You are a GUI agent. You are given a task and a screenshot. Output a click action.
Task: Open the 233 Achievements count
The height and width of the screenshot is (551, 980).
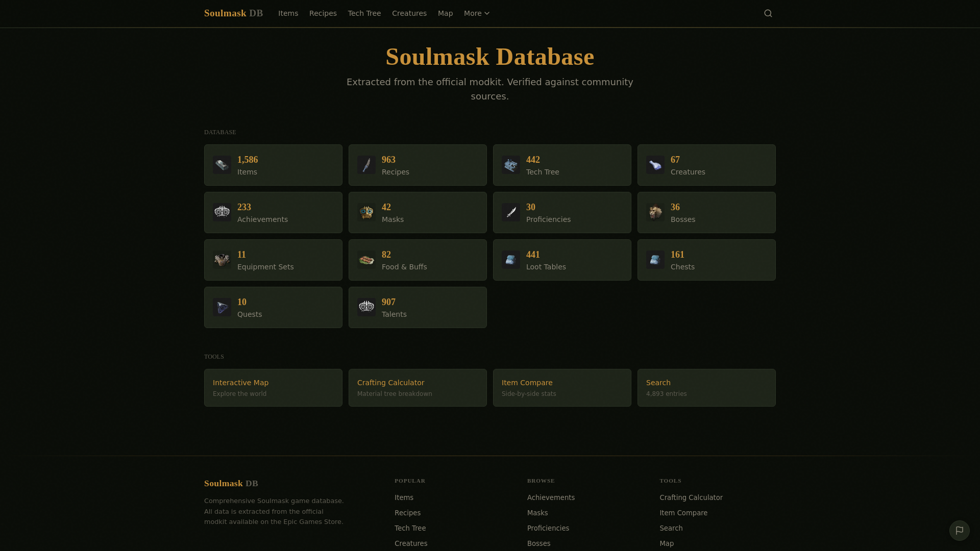244,207
